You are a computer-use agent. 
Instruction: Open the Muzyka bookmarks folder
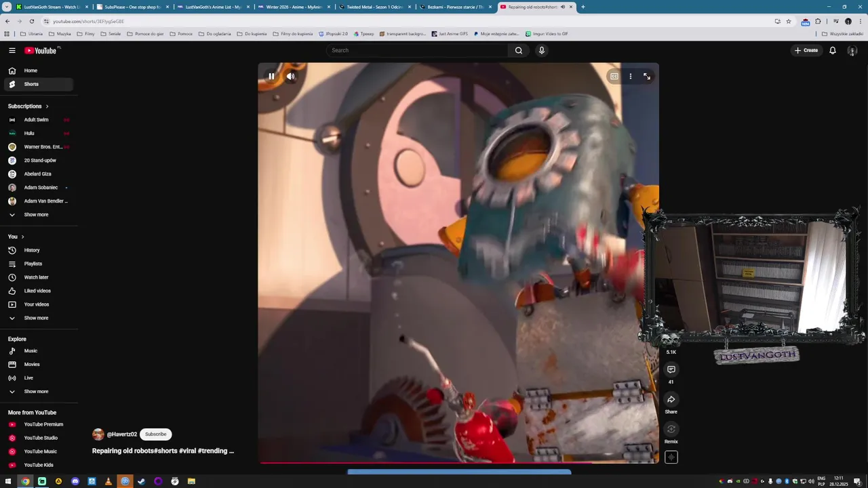pos(60,33)
